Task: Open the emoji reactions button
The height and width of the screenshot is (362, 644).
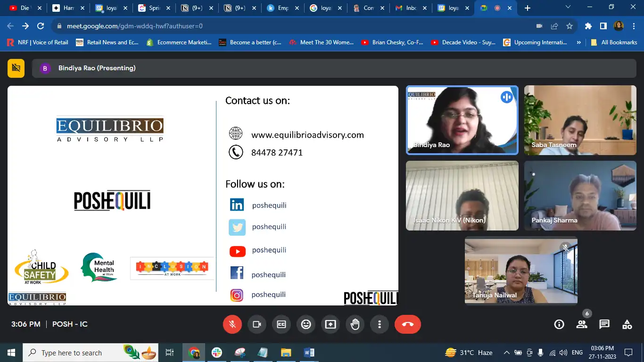Action: click(306, 324)
